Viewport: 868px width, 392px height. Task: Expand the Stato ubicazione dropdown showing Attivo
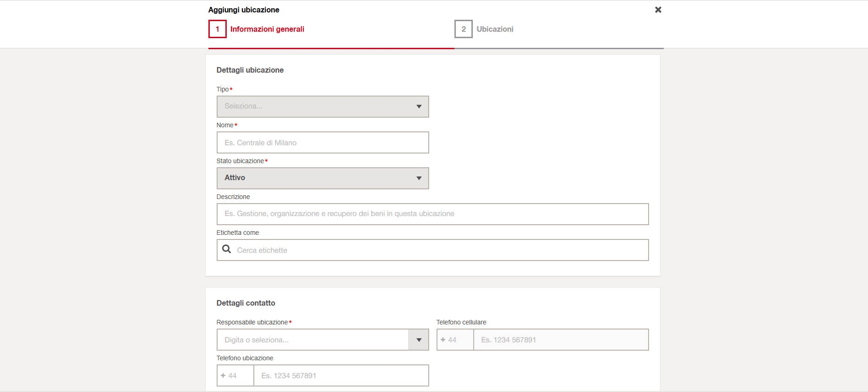tap(317, 178)
